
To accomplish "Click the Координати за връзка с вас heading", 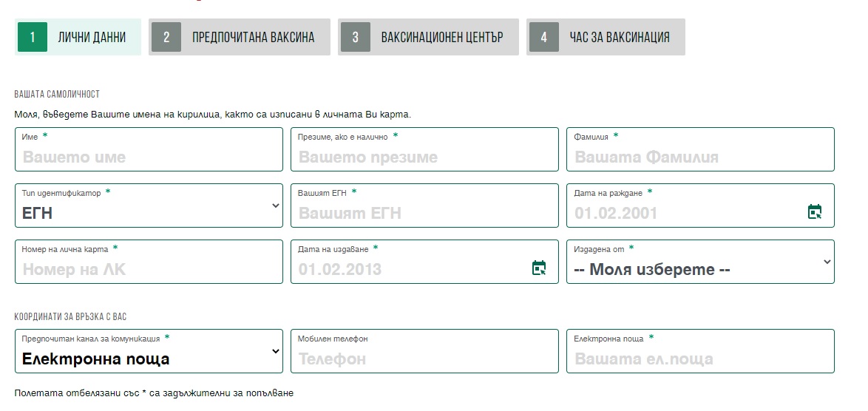I will (70, 317).
